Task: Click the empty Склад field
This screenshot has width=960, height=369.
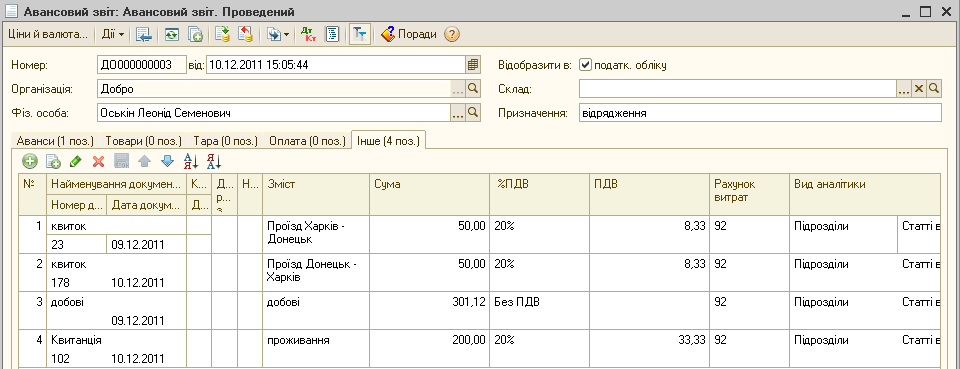Action: [738, 89]
